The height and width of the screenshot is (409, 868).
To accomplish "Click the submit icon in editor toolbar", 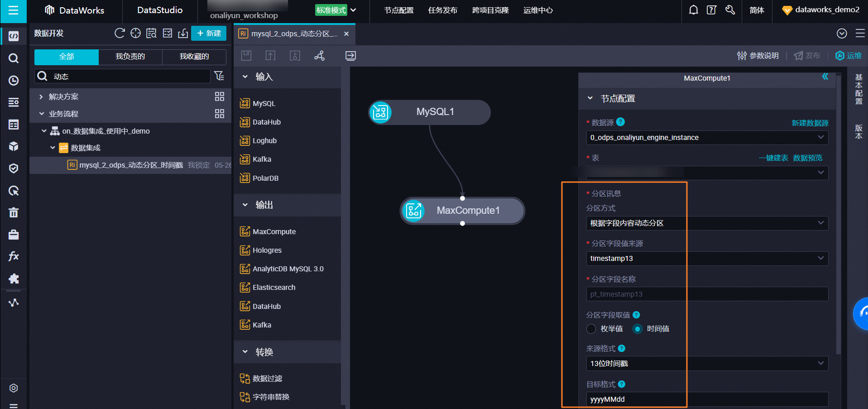I will [270, 56].
